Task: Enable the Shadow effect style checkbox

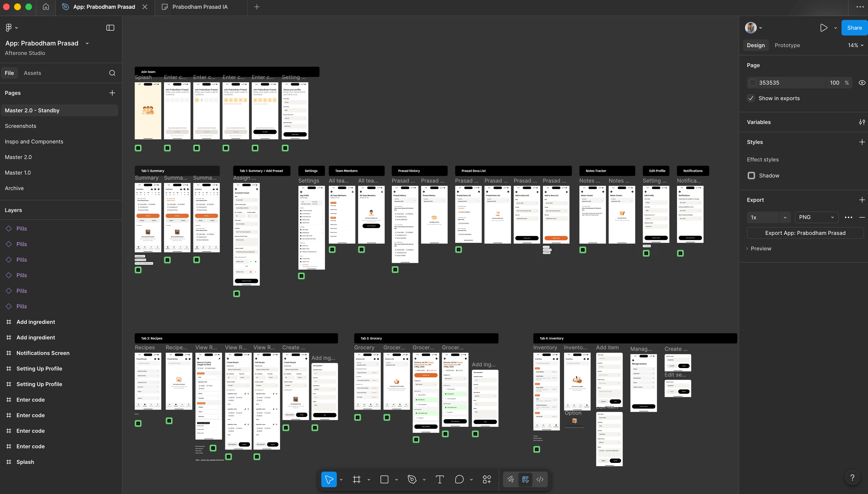Action: click(752, 176)
